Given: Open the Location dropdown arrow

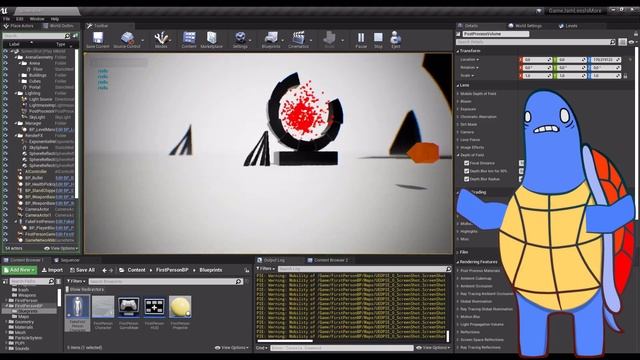Looking at the screenshot, I should point(477,60).
